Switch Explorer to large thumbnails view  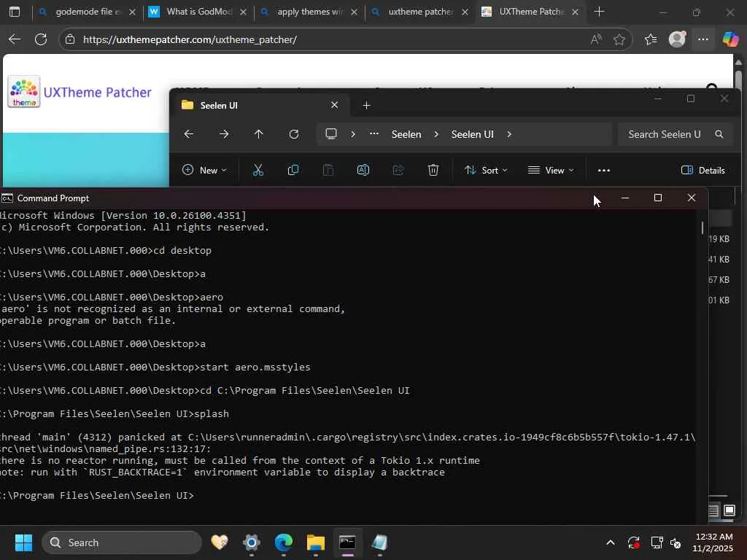pyautogui.click(x=729, y=510)
